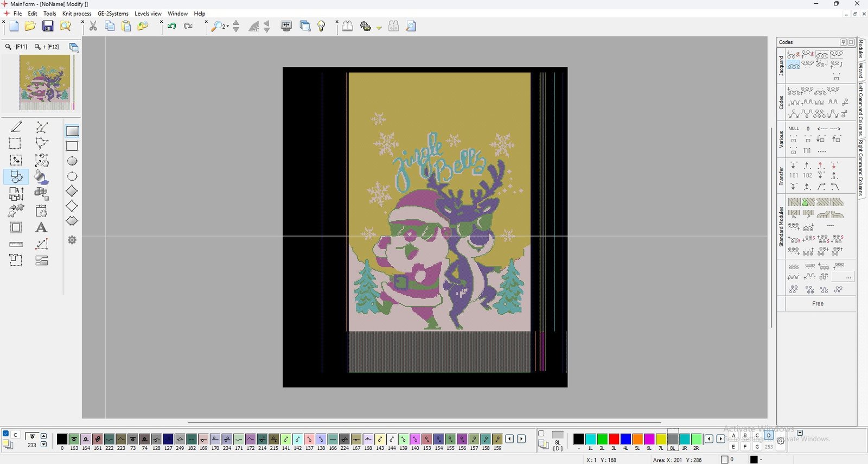868x464 pixels.
Task: Tick the checkbox left of 8L swatch
Action: (x=541, y=433)
